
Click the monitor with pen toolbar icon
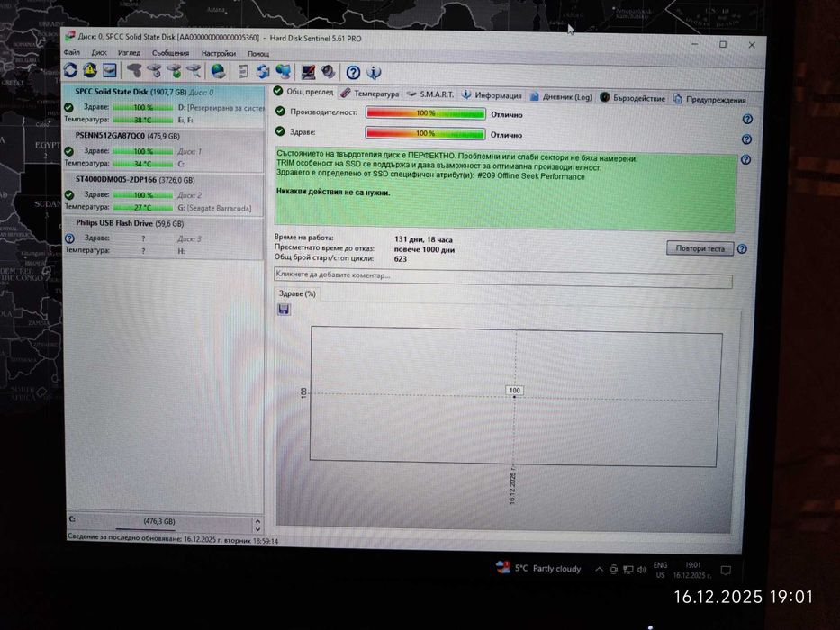click(308, 72)
